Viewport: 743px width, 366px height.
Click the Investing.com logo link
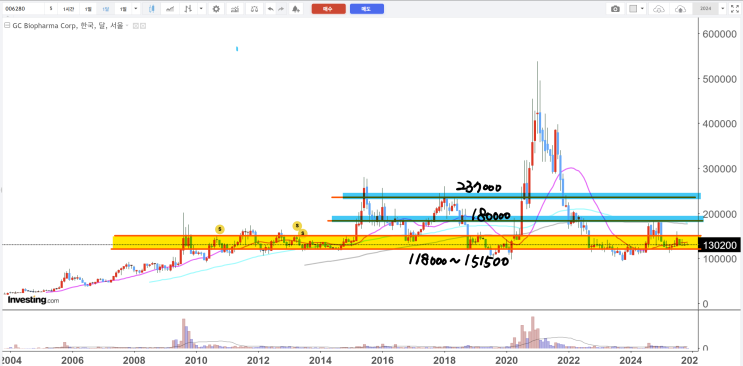click(33, 300)
